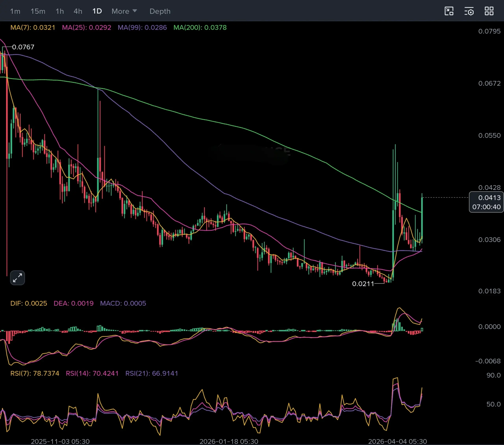Switch to 1h interval

(x=60, y=11)
